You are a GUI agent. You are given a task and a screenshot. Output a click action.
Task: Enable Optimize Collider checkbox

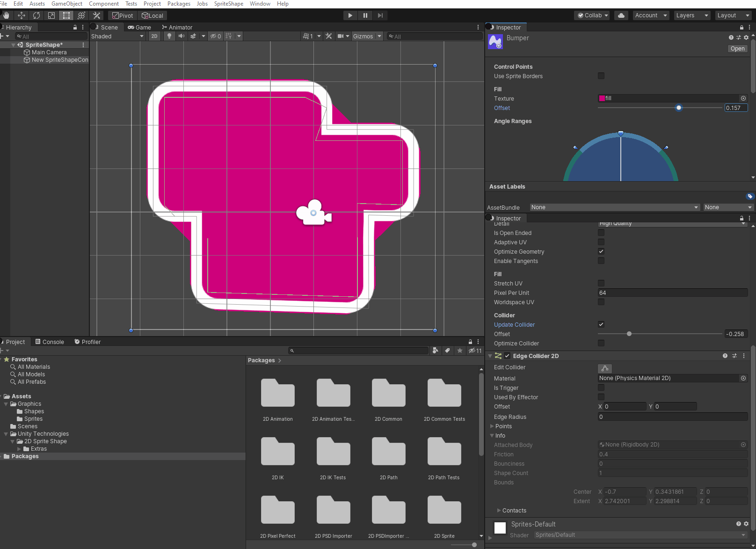(x=601, y=343)
